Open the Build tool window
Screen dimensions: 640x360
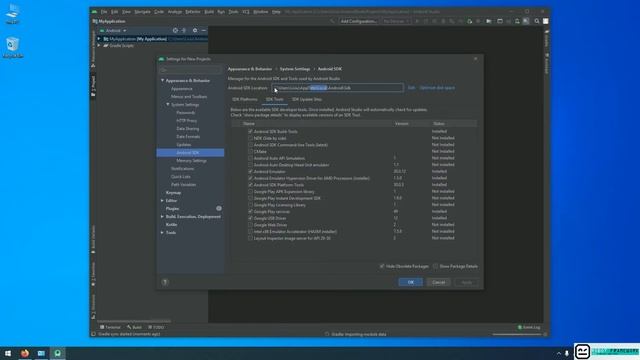point(134,327)
